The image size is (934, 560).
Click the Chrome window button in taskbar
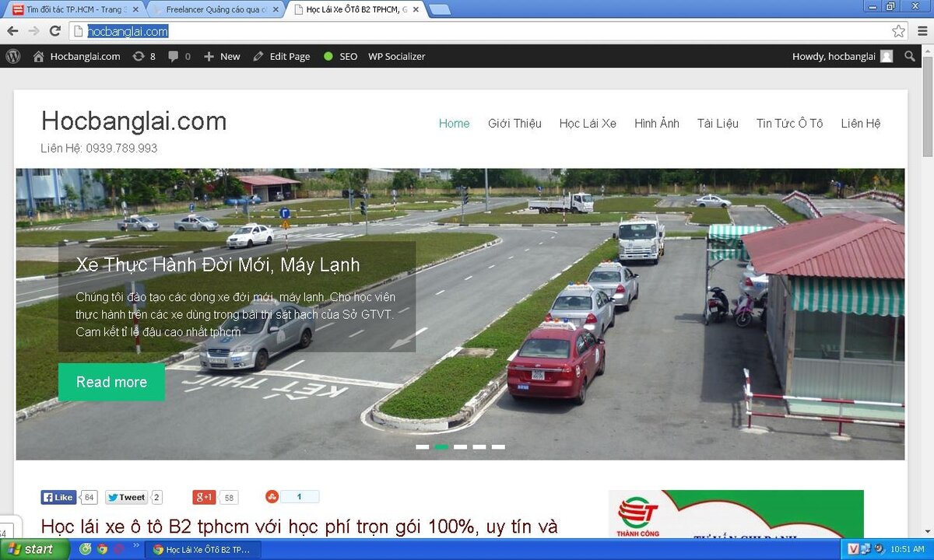(x=203, y=549)
